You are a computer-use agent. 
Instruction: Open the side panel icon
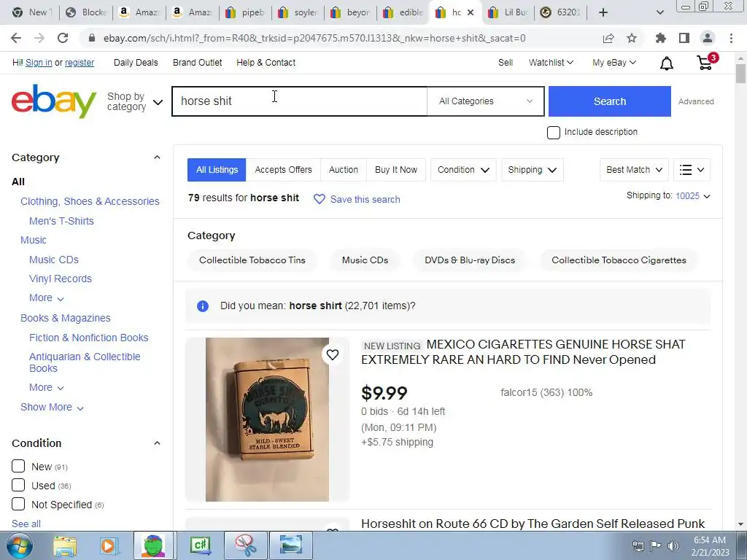tap(684, 38)
